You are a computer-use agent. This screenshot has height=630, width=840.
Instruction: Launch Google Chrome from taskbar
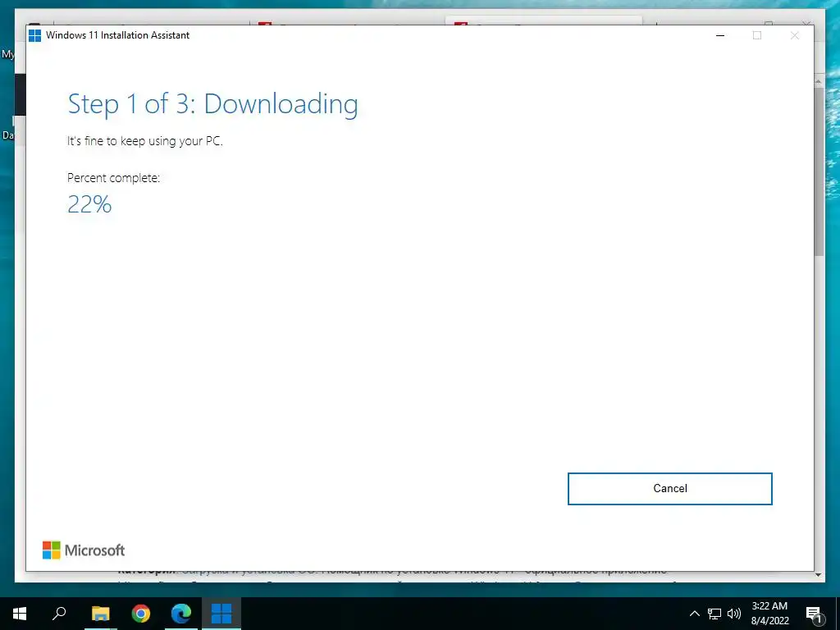[x=141, y=614]
